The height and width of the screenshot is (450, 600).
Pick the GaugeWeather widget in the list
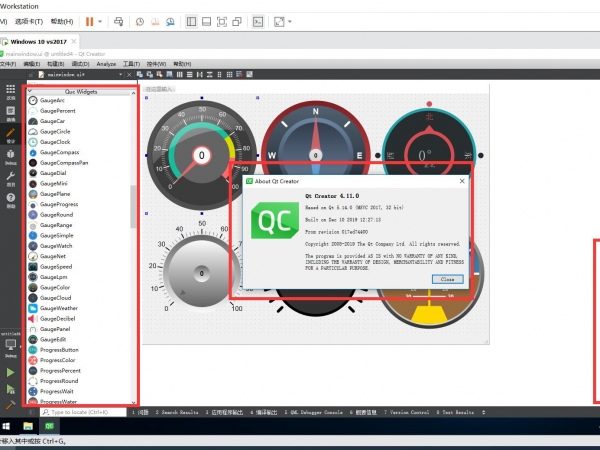click(57, 308)
